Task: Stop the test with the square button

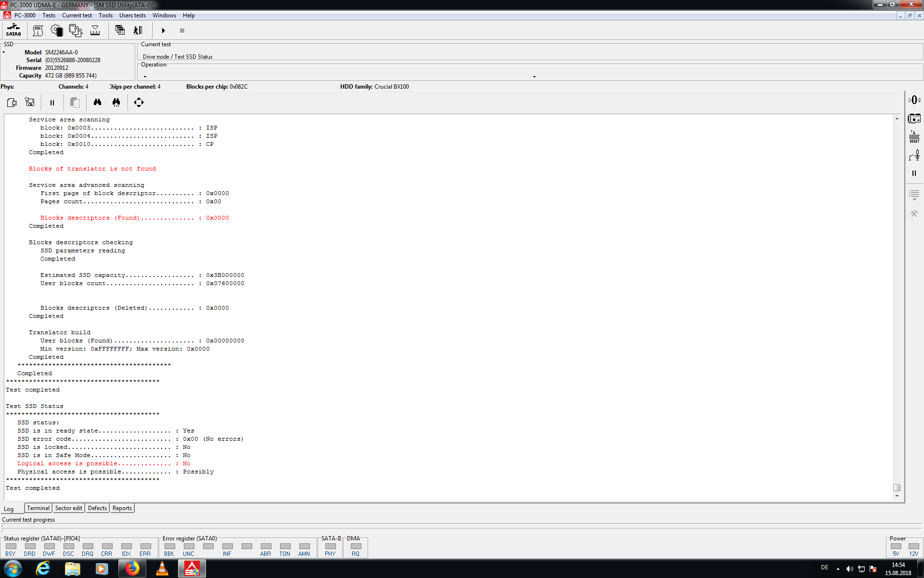Action: (182, 30)
